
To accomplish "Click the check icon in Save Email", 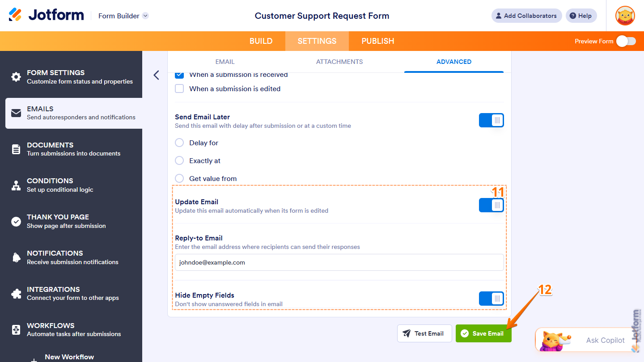I will click(465, 333).
